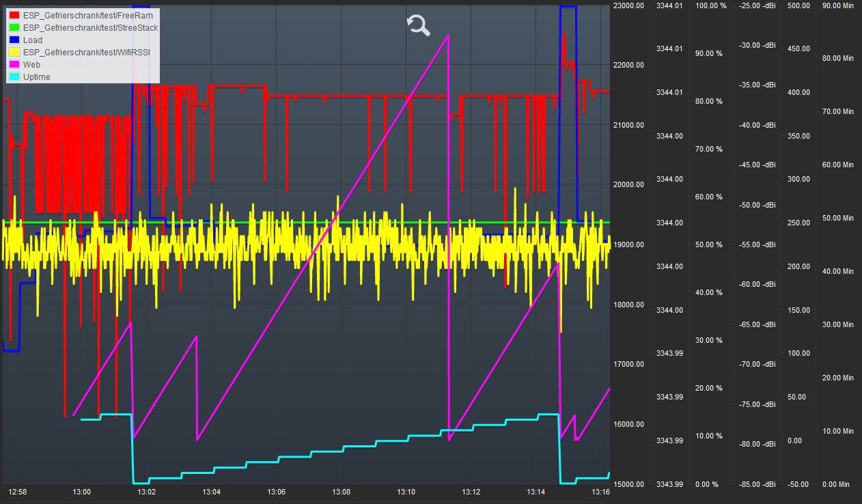Select the ESP_Gefrierschrank/test/FreeRam legend label
This screenshot has width=862, height=504.
pyautogui.click(x=87, y=15)
